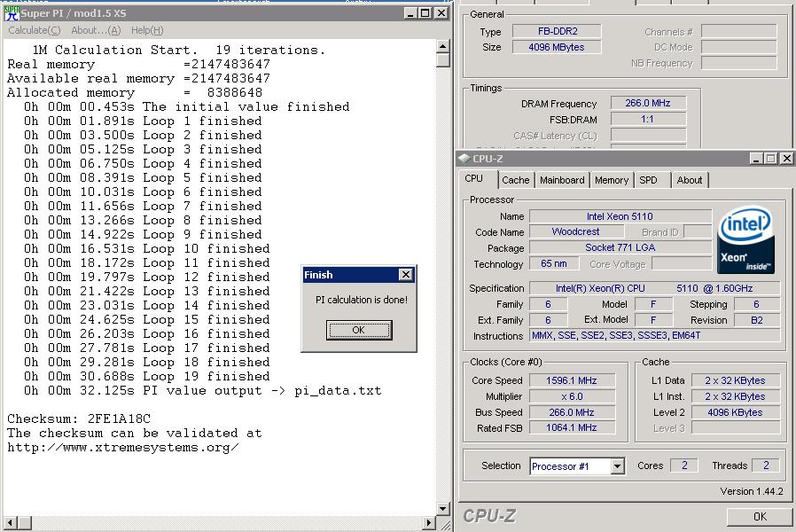Viewport: 796px width, 532px height.
Task: Click the 'PI calculation is done!' message
Action: tap(362, 300)
